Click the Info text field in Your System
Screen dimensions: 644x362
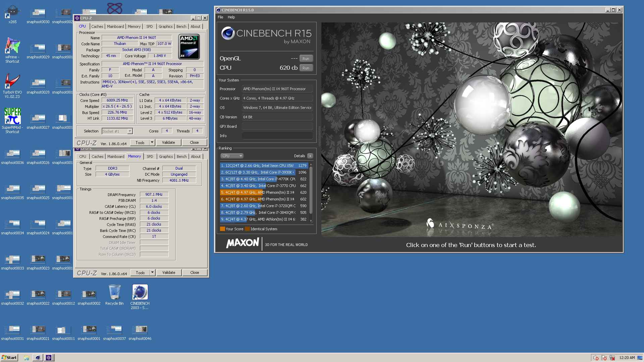click(277, 136)
